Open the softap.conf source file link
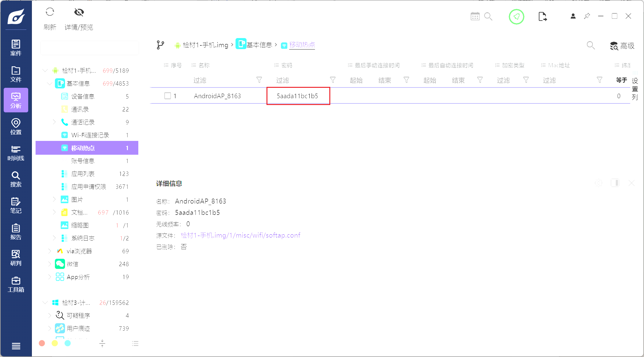The height and width of the screenshot is (357, 644). (x=240, y=235)
